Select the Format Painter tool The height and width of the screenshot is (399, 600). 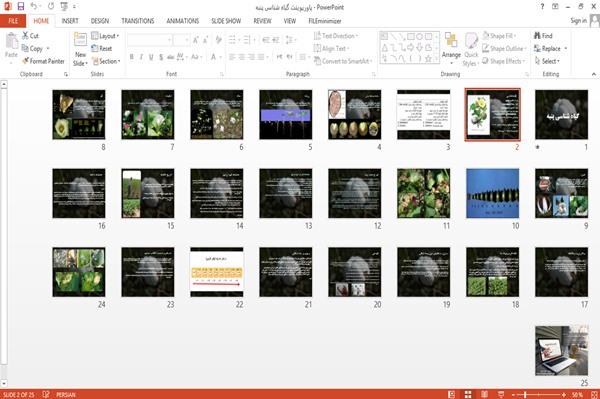(x=43, y=61)
